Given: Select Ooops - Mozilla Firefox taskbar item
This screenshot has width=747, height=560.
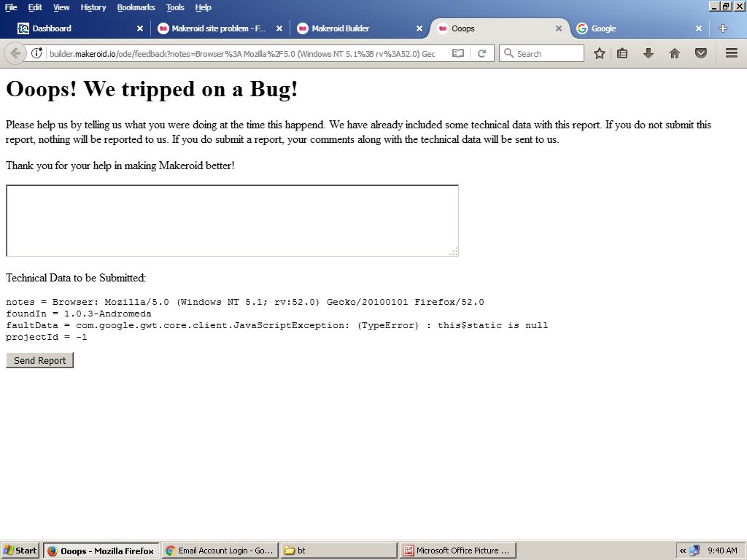Looking at the screenshot, I should coord(101,551).
